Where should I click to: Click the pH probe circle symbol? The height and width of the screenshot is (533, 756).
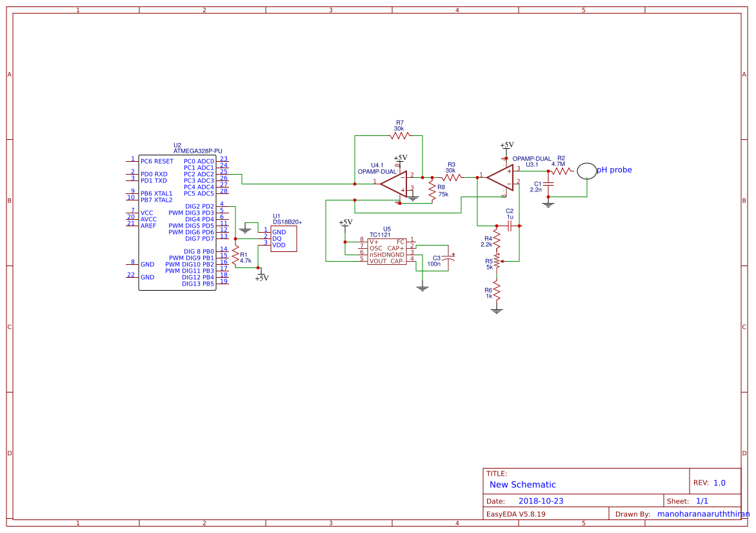[587, 170]
